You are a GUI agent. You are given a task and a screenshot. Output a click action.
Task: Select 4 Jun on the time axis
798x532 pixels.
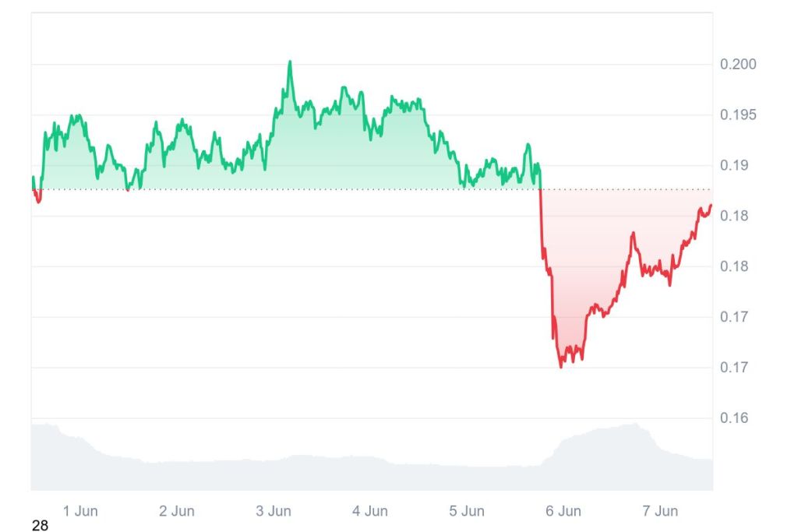point(370,512)
